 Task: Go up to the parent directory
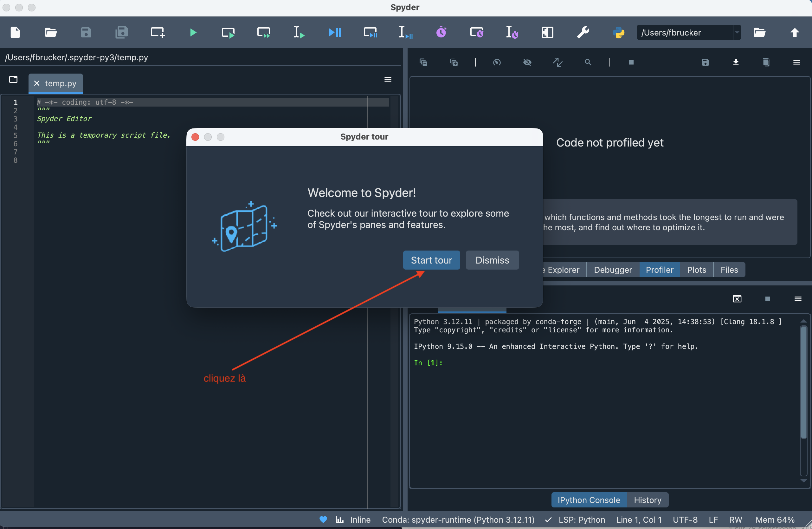(795, 32)
